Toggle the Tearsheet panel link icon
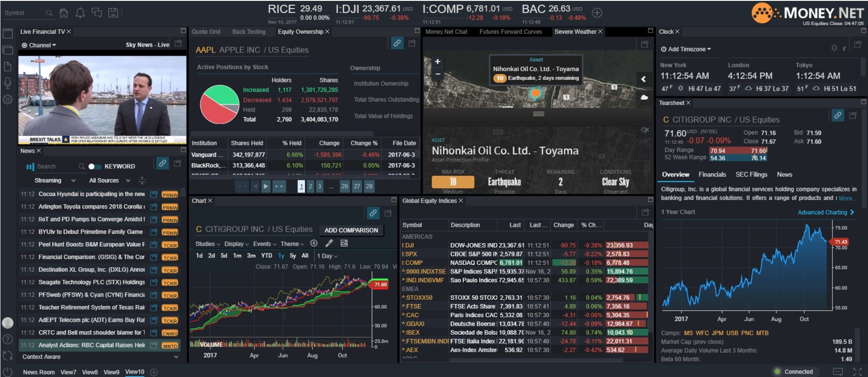Screen dimensions: 868x377 pyautogui.click(x=838, y=115)
